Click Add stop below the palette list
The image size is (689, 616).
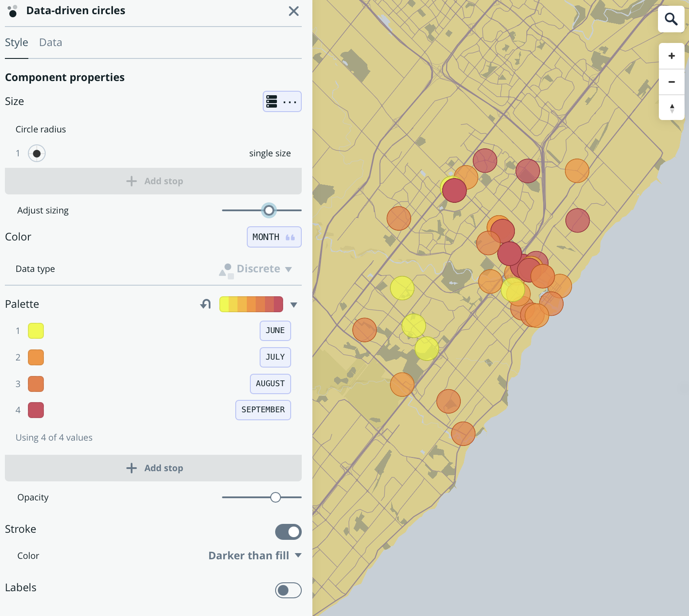153,468
